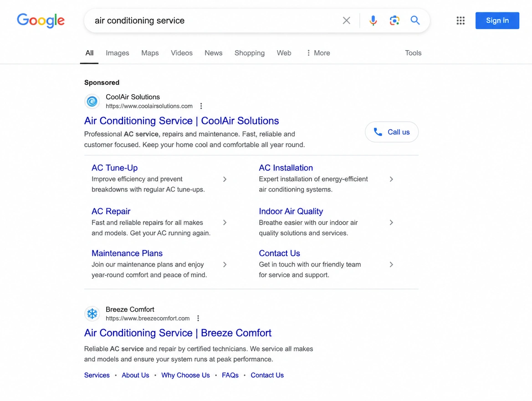Click the Google logo
This screenshot has width=532, height=401.
(x=41, y=21)
